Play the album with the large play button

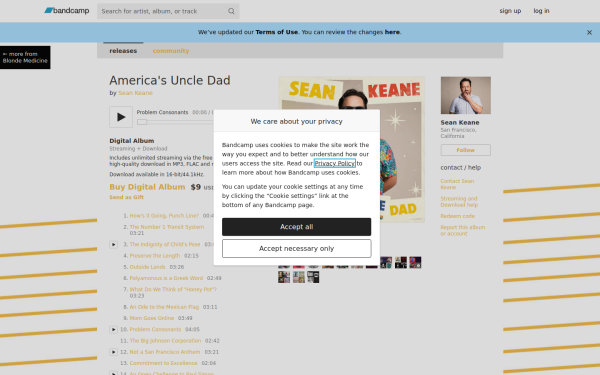click(x=121, y=117)
